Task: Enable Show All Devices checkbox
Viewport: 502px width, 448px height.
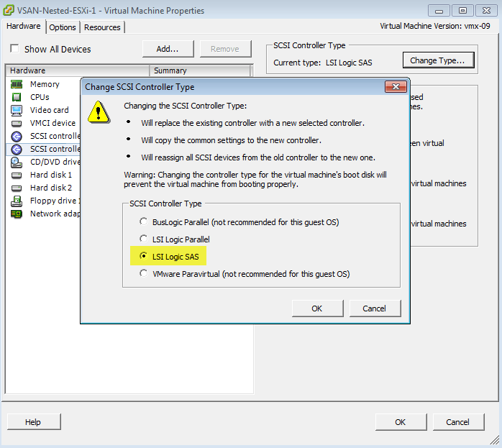Action: tap(14, 48)
